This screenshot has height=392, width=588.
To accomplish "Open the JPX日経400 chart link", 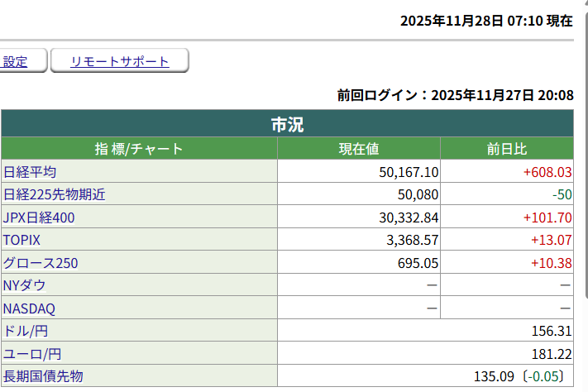I will point(41,218).
